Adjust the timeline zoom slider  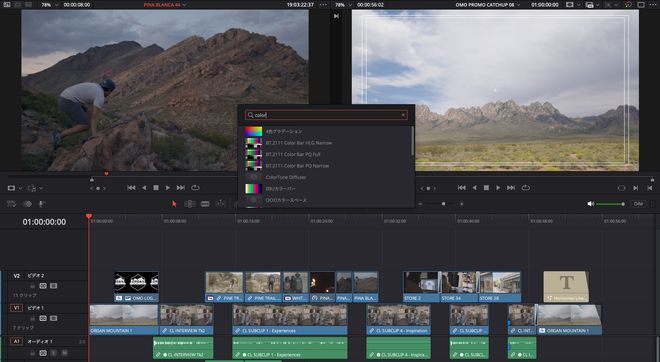click(443, 204)
